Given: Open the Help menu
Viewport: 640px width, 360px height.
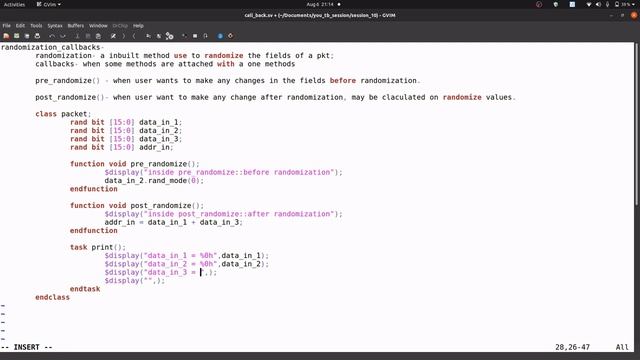Looking at the screenshot, I should click(138, 26).
